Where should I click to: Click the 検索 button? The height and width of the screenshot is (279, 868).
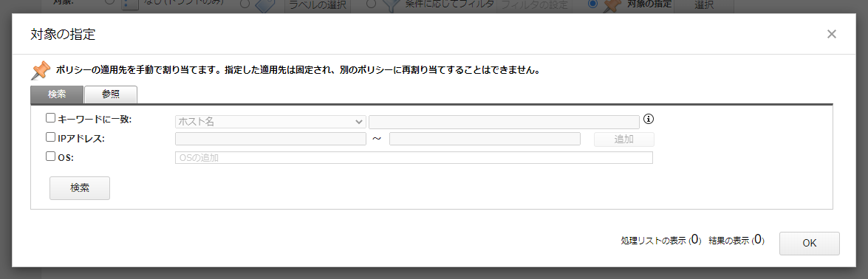pyautogui.click(x=80, y=188)
